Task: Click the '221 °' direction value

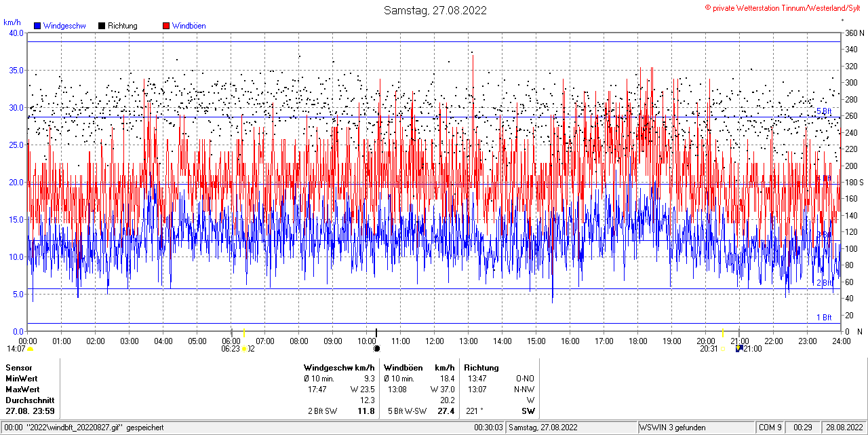Action: point(475,411)
